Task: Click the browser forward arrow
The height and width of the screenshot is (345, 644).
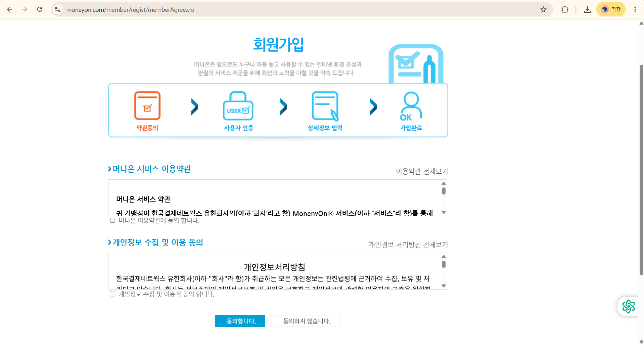Action: tap(25, 9)
